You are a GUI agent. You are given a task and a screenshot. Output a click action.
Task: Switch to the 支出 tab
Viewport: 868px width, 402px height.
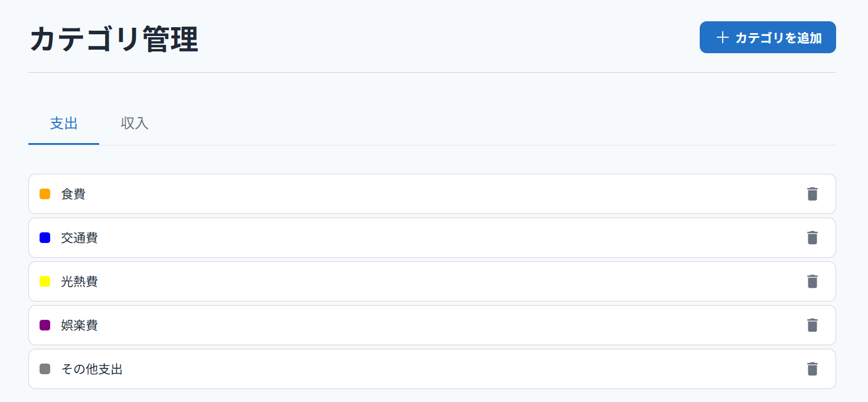pos(64,124)
